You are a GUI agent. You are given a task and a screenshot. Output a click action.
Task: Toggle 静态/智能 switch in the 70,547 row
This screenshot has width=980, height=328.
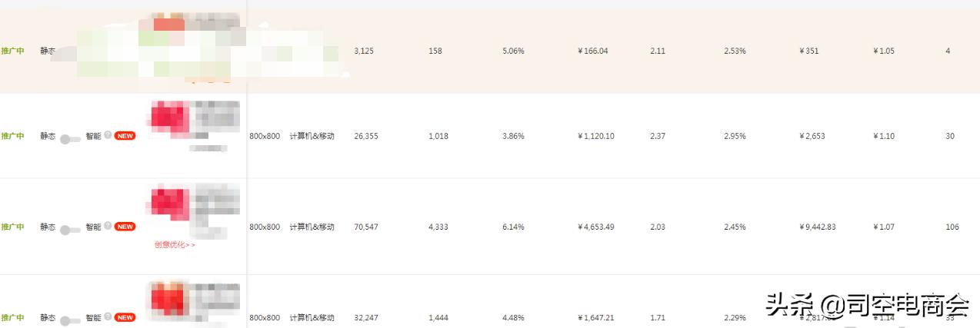(70, 230)
